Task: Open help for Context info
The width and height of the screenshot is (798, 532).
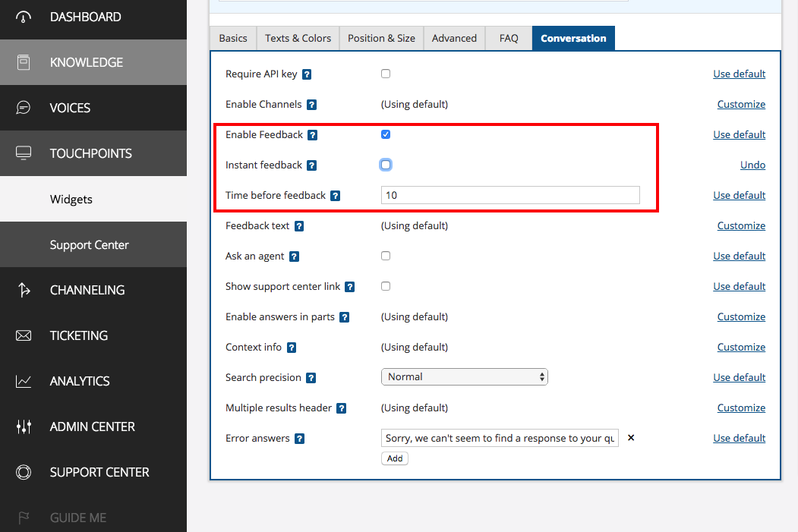Action: point(292,348)
